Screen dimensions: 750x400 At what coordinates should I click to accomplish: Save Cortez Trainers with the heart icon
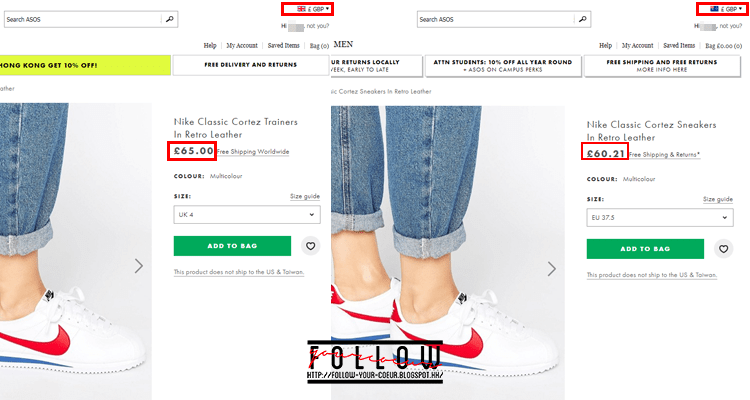(310, 246)
